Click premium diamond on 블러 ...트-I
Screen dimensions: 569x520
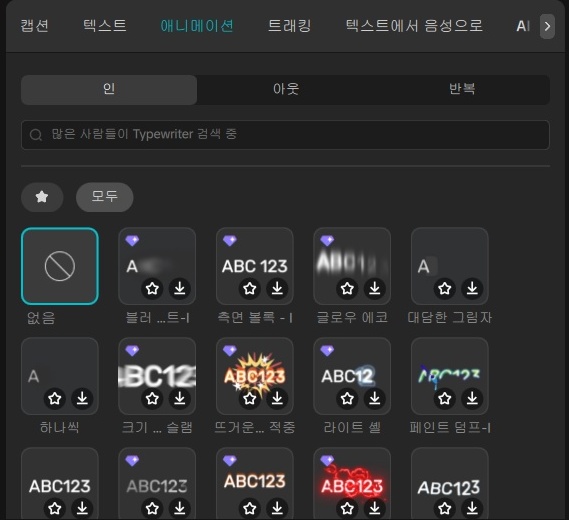tap(132, 240)
